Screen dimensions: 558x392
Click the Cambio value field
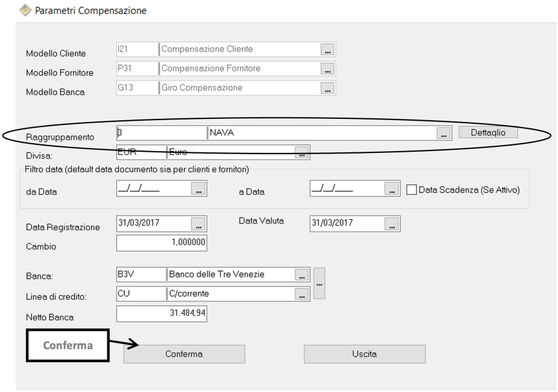point(161,243)
